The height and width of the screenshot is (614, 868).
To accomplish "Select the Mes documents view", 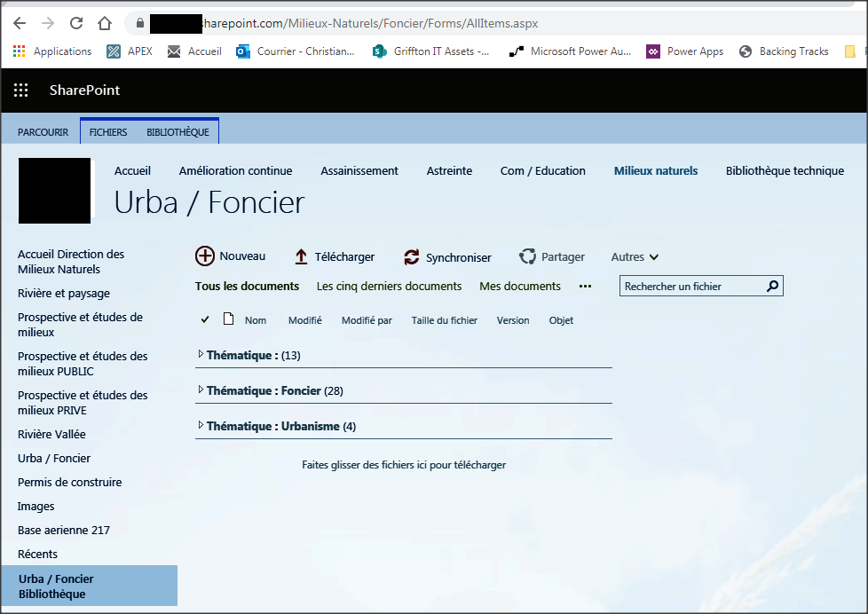I will click(520, 287).
